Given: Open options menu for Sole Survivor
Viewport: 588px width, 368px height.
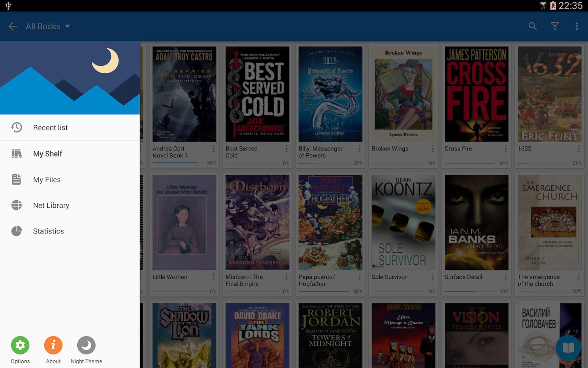Looking at the screenshot, I should click(432, 278).
